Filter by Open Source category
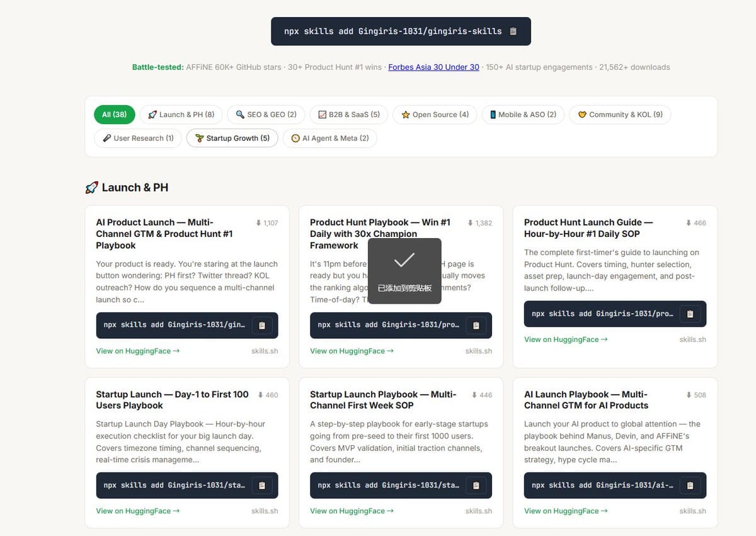The height and width of the screenshot is (536, 756). pyautogui.click(x=435, y=115)
